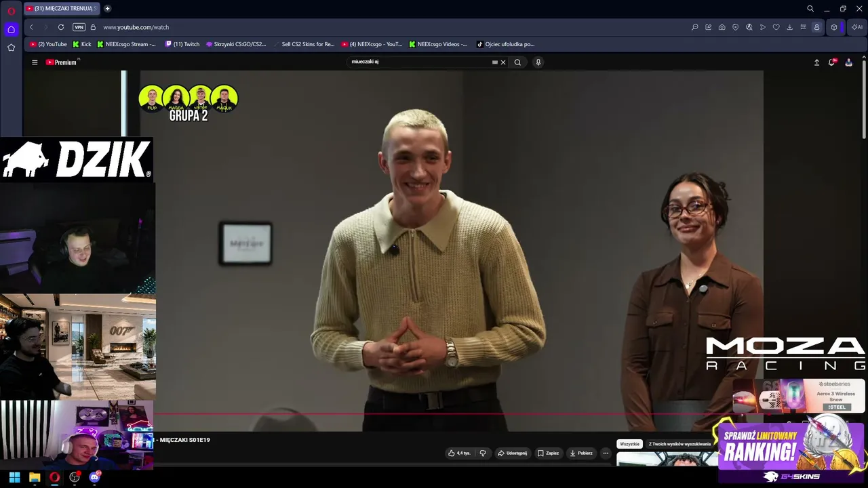Toggle the Opera VPN badge

pos(79,27)
